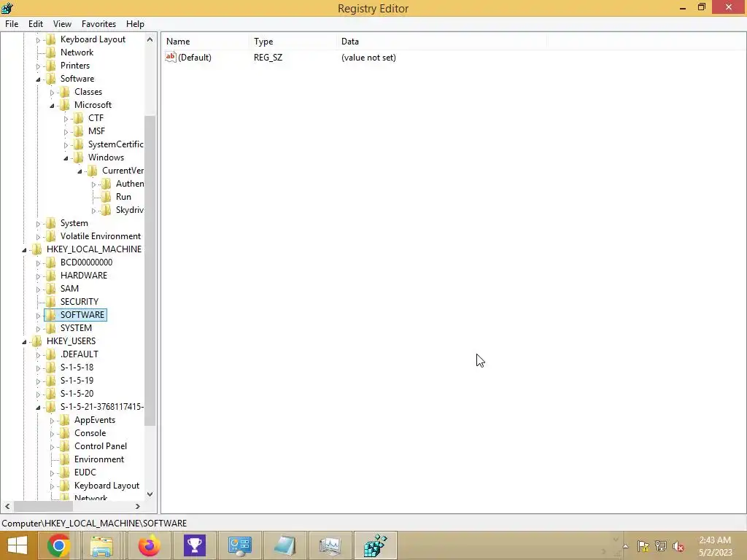Select the Console key

pyautogui.click(x=90, y=433)
